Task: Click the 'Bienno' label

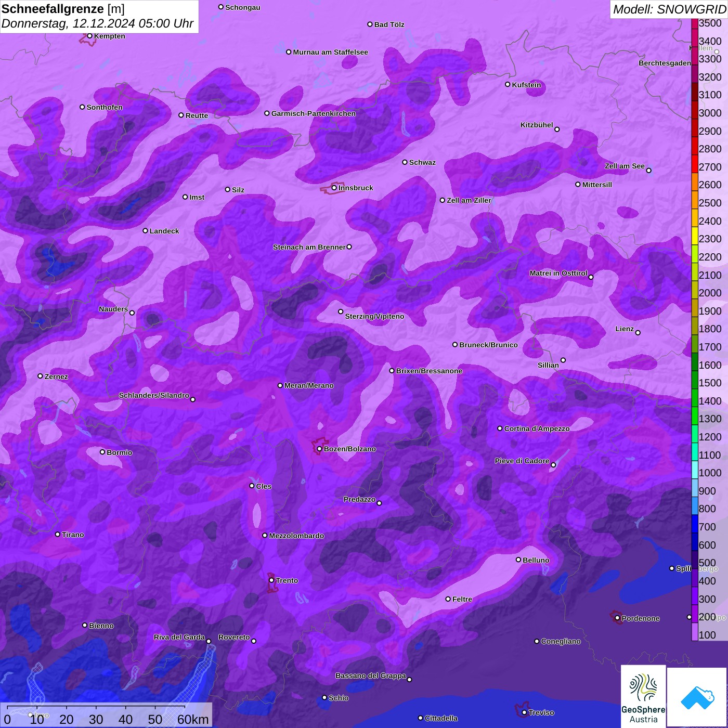Action: (x=101, y=626)
